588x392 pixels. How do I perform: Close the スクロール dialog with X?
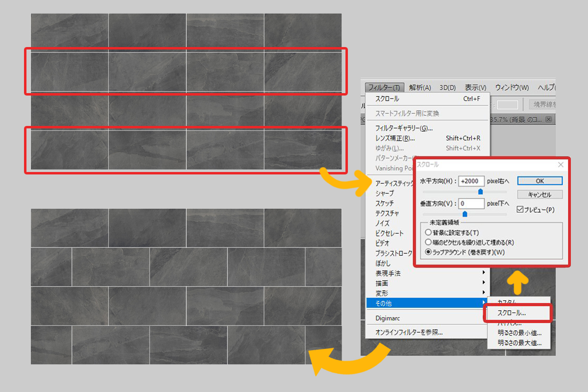click(x=561, y=165)
